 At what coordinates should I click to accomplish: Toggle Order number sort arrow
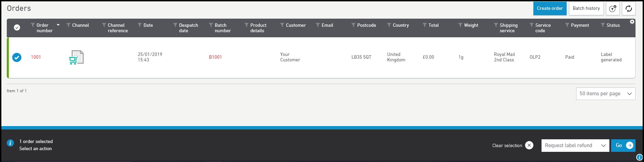[58, 25]
